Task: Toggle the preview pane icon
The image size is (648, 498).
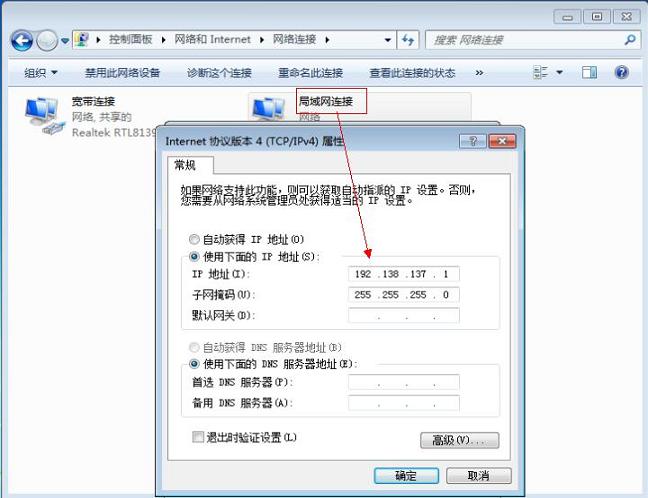Action: (x=590, y=73)
